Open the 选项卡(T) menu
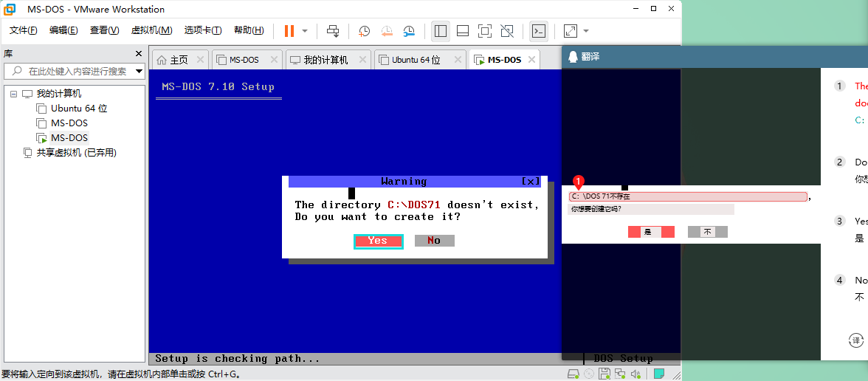Image resolution: width=868 pixels, height=381 pixels. (x=203, y=30)
